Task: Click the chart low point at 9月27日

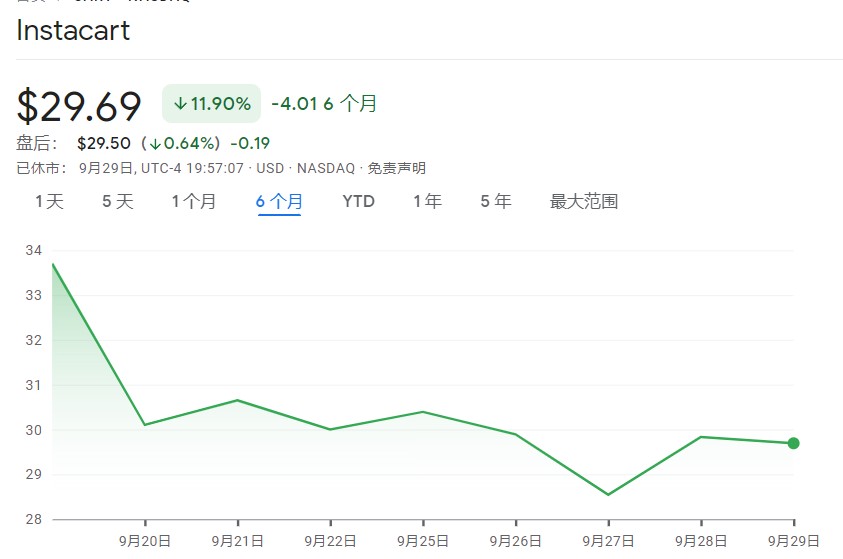Action: pos(608,494)
